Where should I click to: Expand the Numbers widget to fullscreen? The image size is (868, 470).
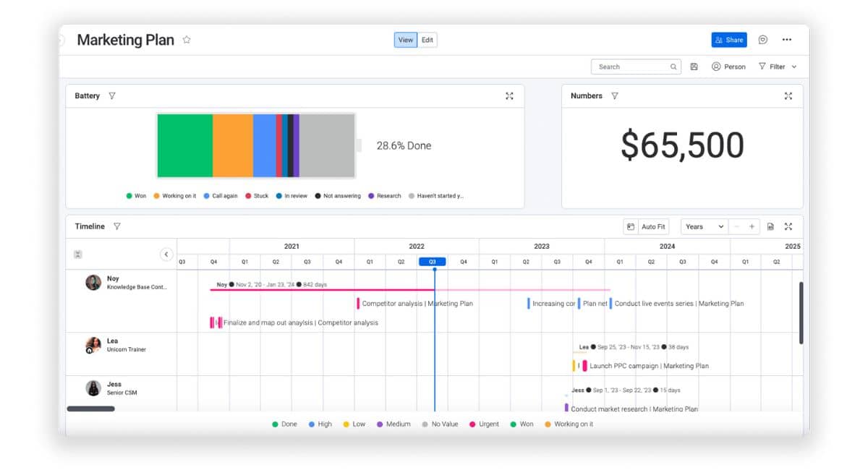click(x=788, y=96)
